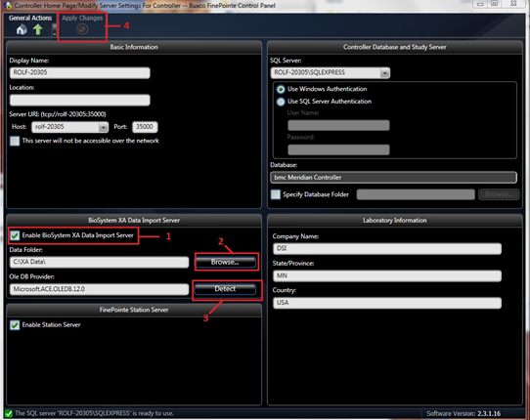Click 'Controller Database and Study Server' header
This screenshot has width=530, height=420.
click(x=395, y=47)
